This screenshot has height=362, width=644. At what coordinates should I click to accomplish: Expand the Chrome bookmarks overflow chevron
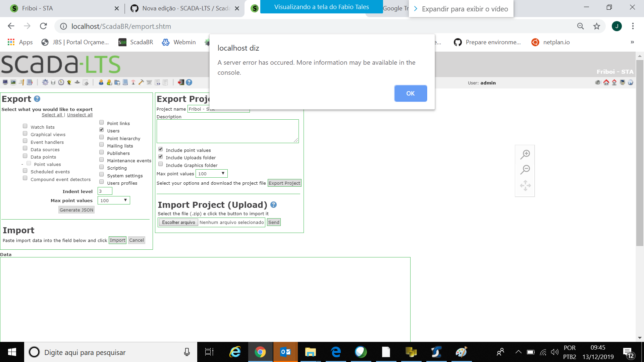point(632,42)
